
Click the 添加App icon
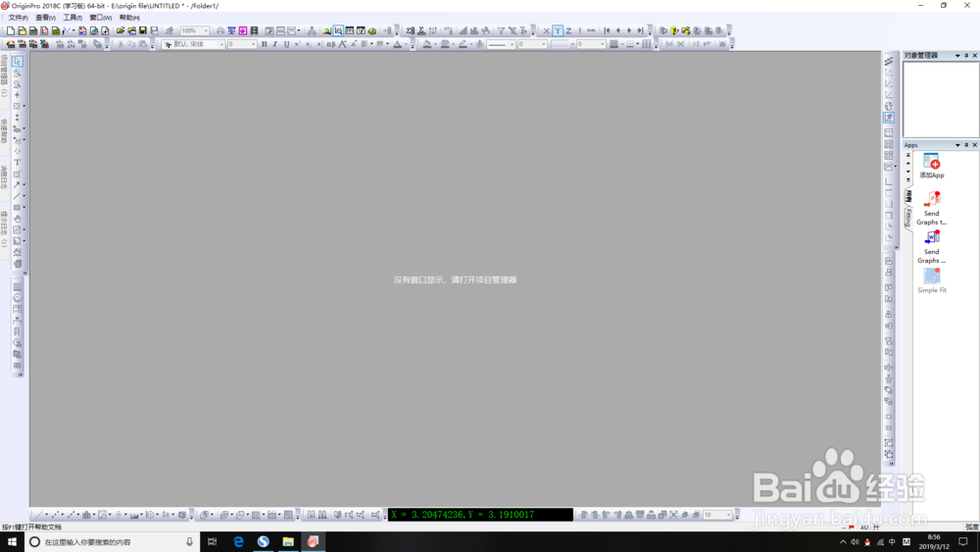[x=931, y=167]
